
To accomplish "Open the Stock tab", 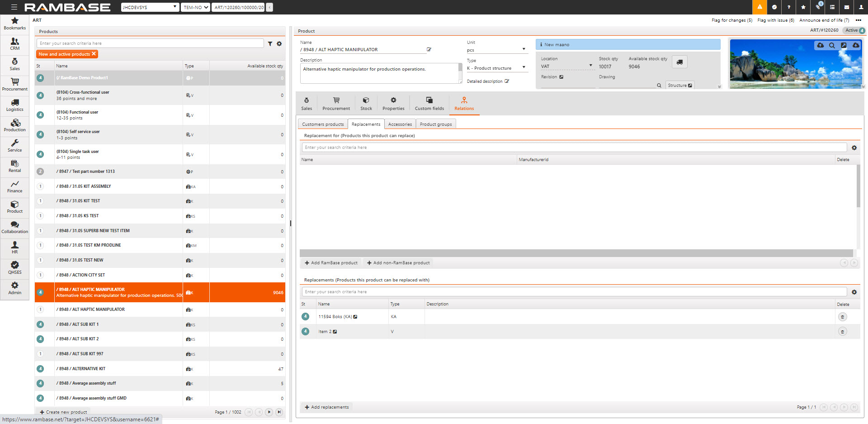I will [x=366, y=104].
